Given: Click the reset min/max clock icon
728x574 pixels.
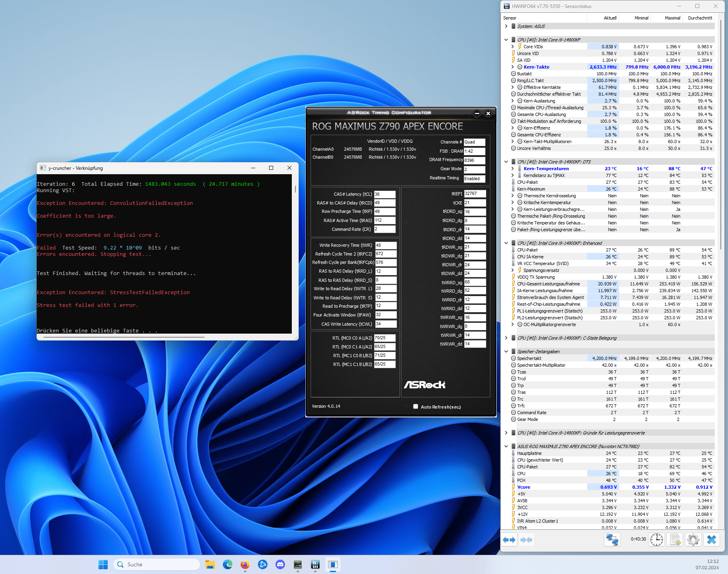Looking at the screenshot, I should coord(657,540).
